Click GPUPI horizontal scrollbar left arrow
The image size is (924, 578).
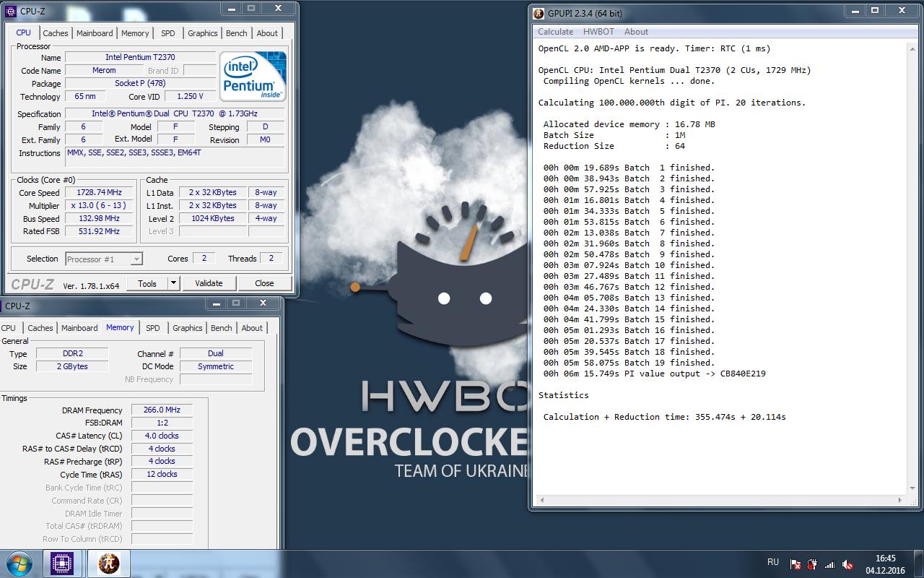pos(541,500)
